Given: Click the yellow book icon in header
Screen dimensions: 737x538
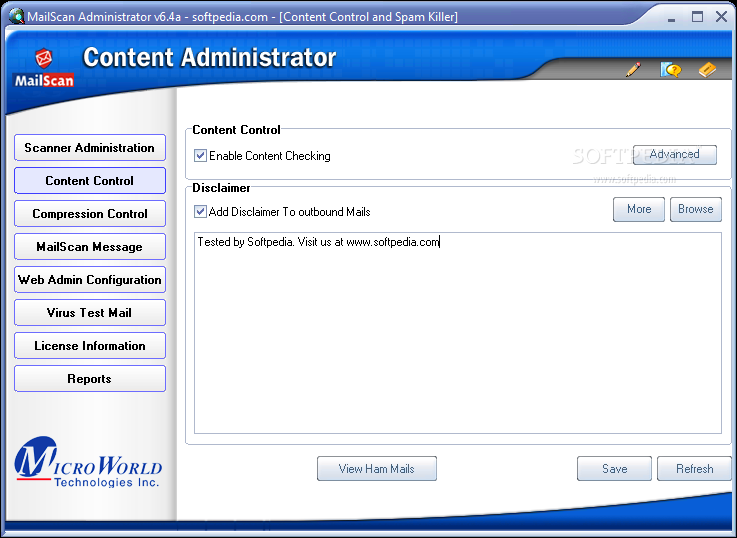Looking at the screenshot, I should click(707, 70).
